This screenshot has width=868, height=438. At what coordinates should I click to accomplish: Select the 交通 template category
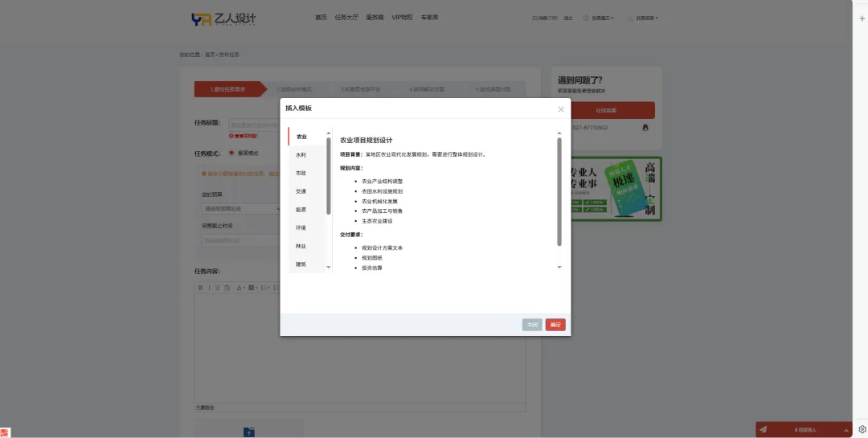point(307,191)
